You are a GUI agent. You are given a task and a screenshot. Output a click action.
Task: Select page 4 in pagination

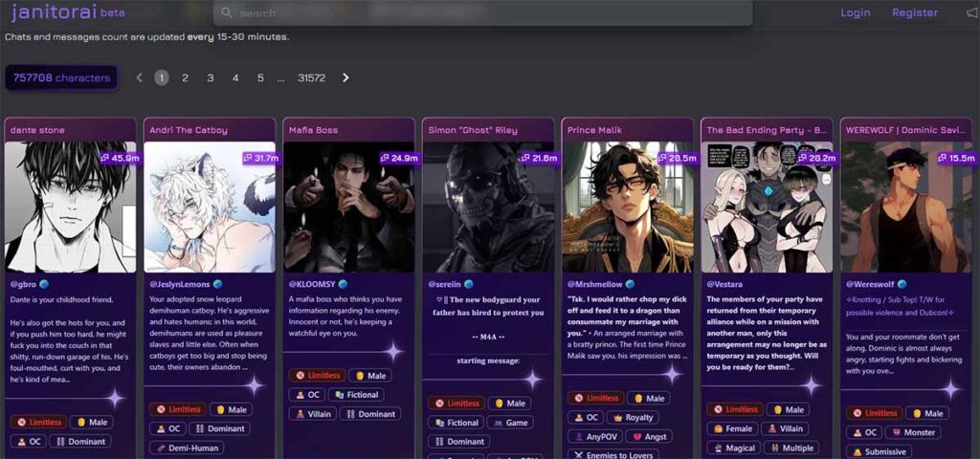pyautogui.click(x=235, y=78)
